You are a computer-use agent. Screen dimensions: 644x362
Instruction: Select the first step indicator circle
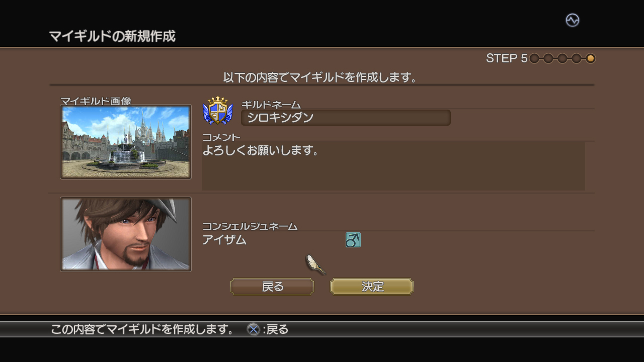click(x=534, y=58)
